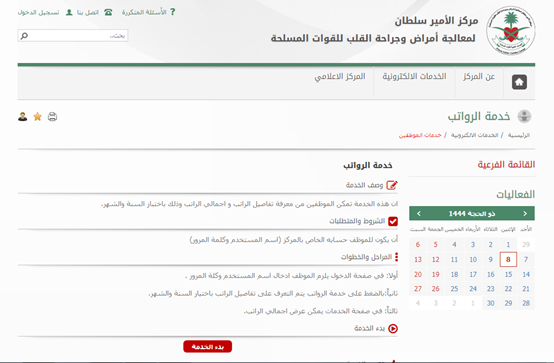
Task: Select day 6 in calendar
Action: 418,245
